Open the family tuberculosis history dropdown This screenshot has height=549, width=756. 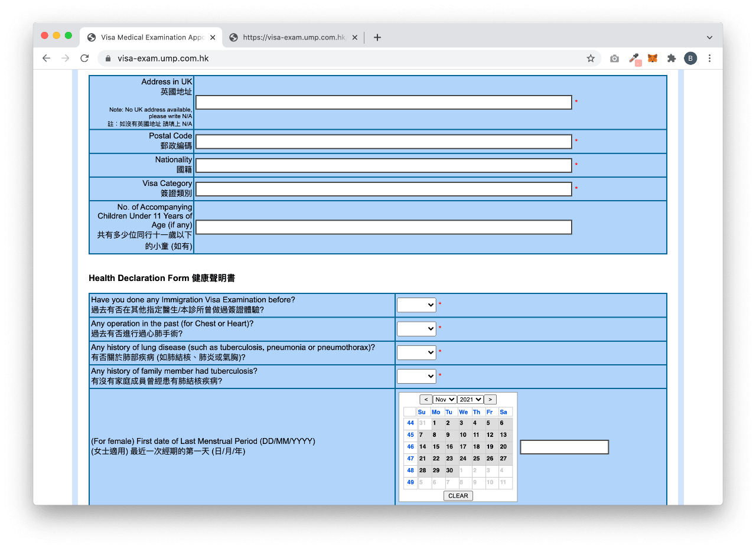pyautogui.click(x=416, y=376)
